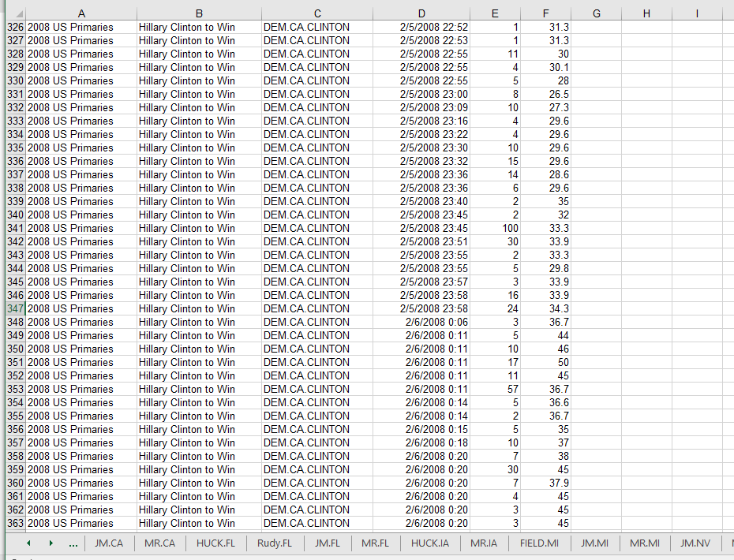Click timestamp 2/5/2008 23:40 cell
Screen dimensions: 734x560
pos(421,202)
